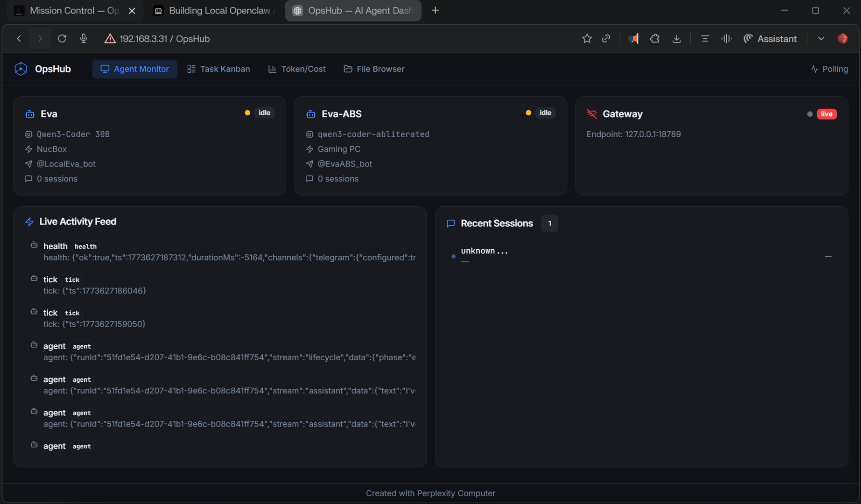Open the Token/Cost tab
Screen dimensions: 861x504
click(x=297, y=69)
